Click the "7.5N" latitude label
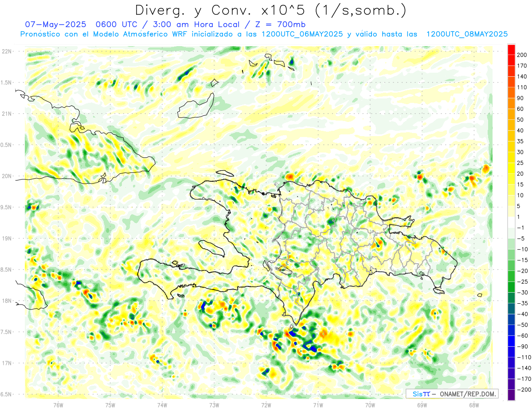This screenshot has height=411, width=532. (x=6, y=332)
